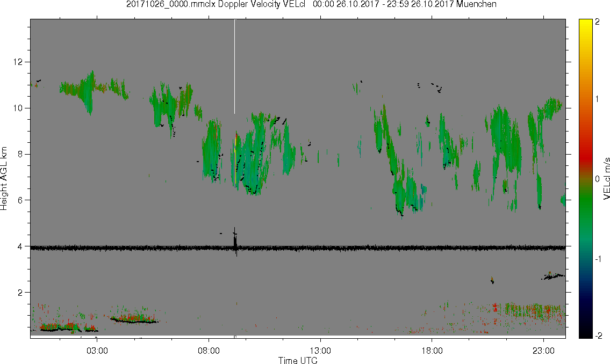Click the '13:00' time tick label
The height and width of the screenshot is (364, 610).
(320, 351)
